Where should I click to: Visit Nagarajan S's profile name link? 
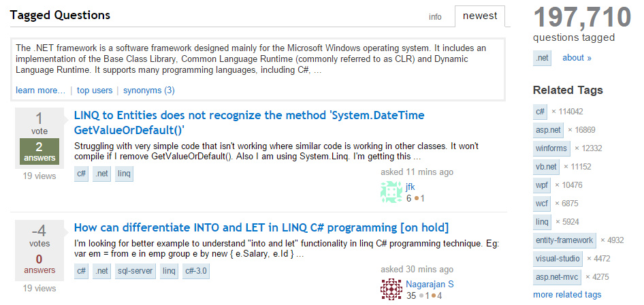click(x=430, y=284)
